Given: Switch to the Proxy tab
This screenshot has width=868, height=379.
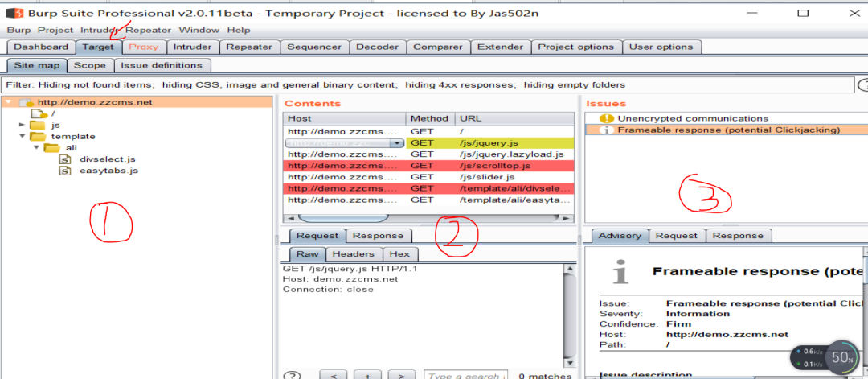Looking at the screenshot, I should (x=143, y=47).
